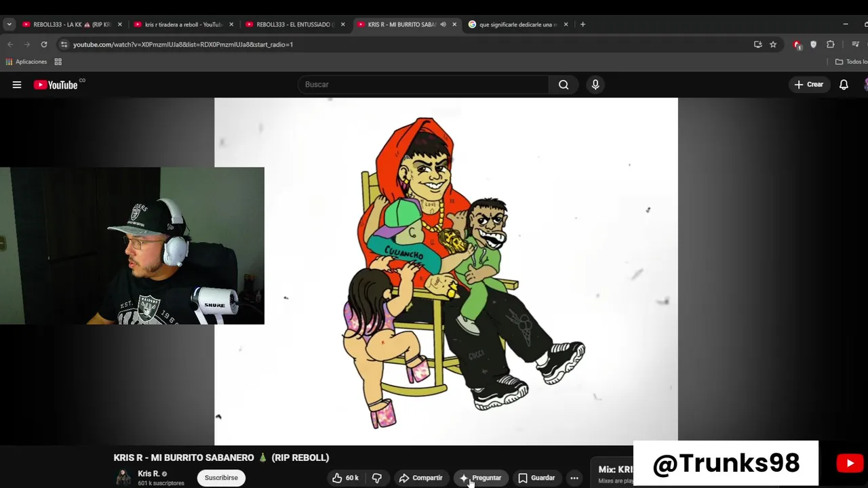
Task: Open the red extension icon with badge
Action: [x=797, y=45]
